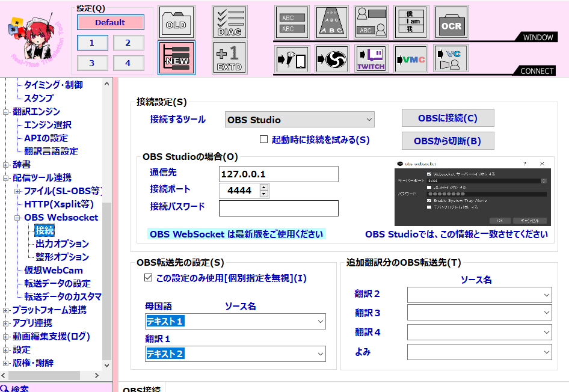This screenshot has height=392, width=569.
Task: Select the HTTP(Xsplit等) tree item
Action: [59, 204]
